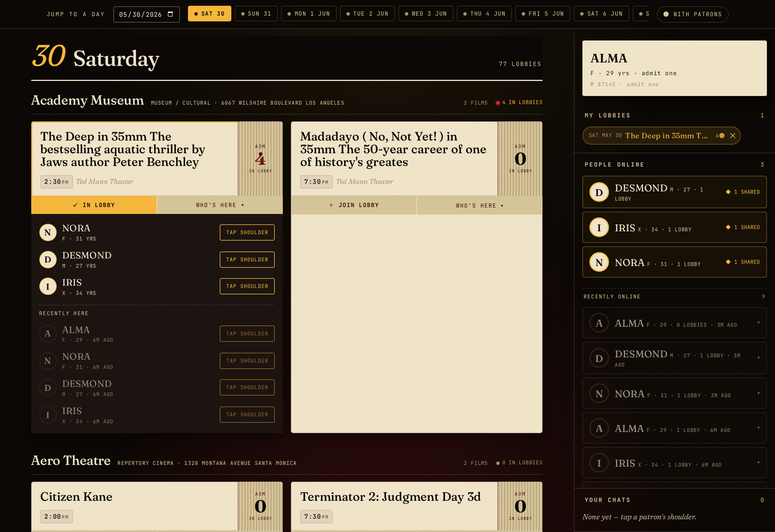Expand Desmond 3m ago row in Recently Online
Image resolution: width=775 pixels, height=532 pixels.
[x=759, y=358]
